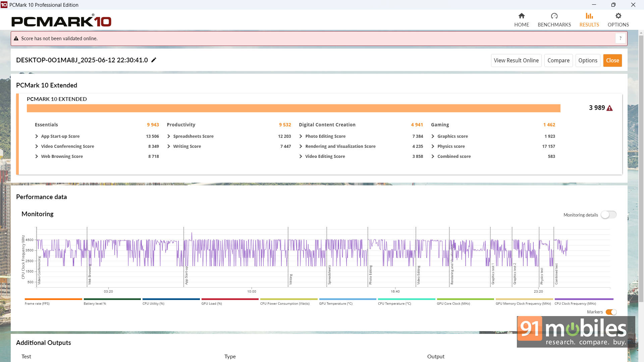
Task: Click the Compare button
Action: [558, 61]
